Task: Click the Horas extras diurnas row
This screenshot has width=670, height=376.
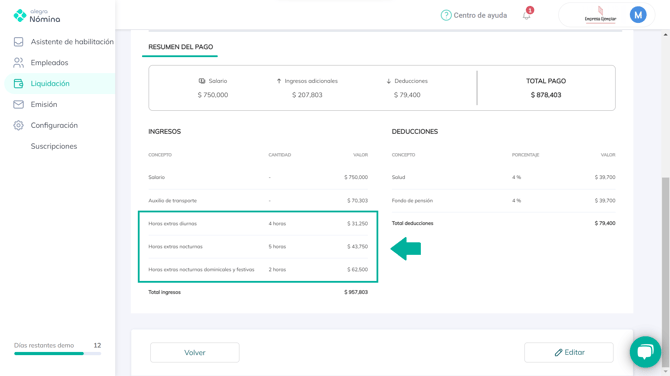Action: pyautogui.click(x=258, y=223)
